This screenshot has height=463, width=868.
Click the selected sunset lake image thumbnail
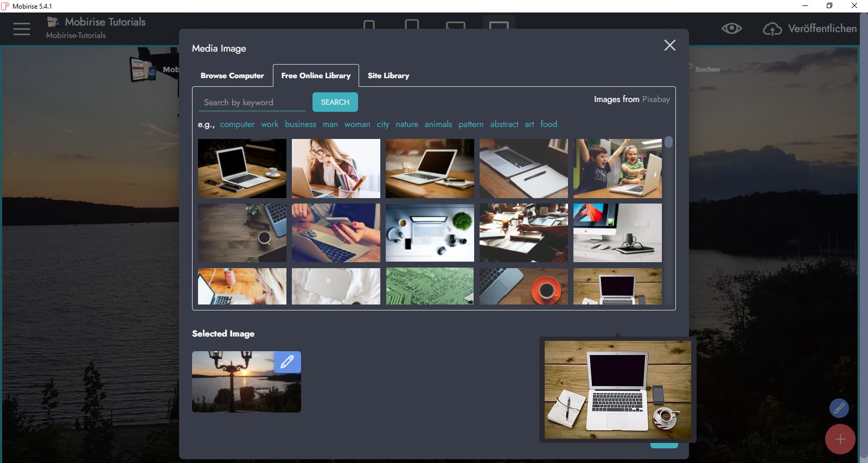point(246,382)
